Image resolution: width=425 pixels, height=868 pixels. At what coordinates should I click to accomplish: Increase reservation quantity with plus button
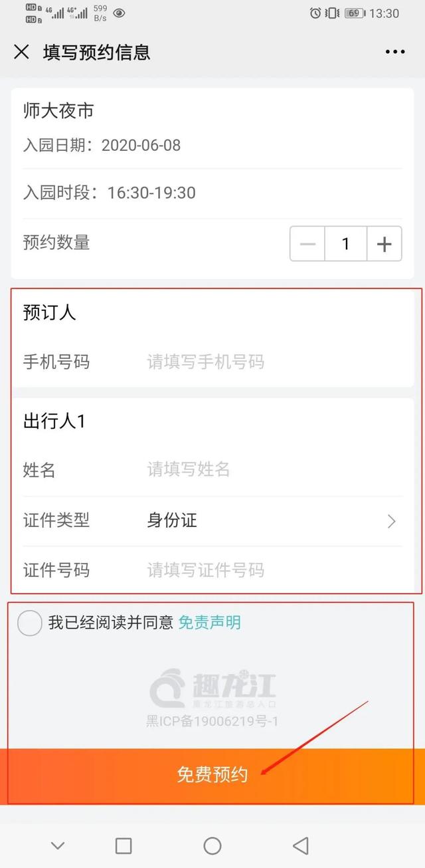[x=384, y=244]
